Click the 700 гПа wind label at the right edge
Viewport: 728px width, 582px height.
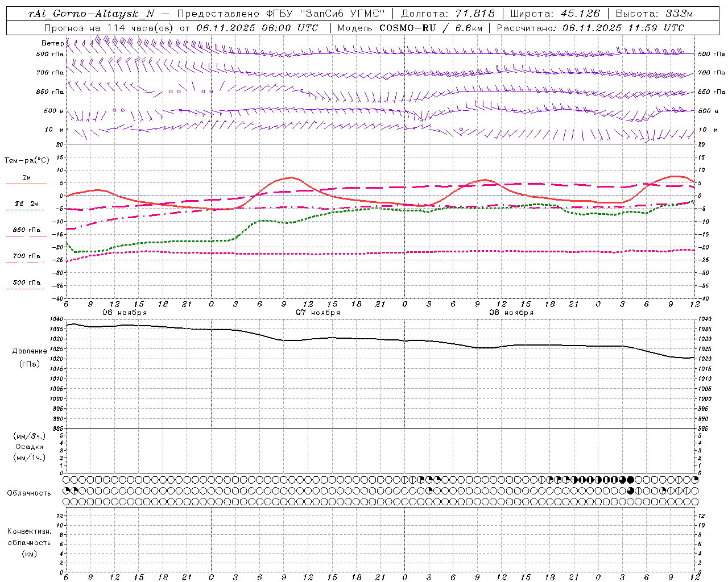pyautogui.click(x=712, y=73)
